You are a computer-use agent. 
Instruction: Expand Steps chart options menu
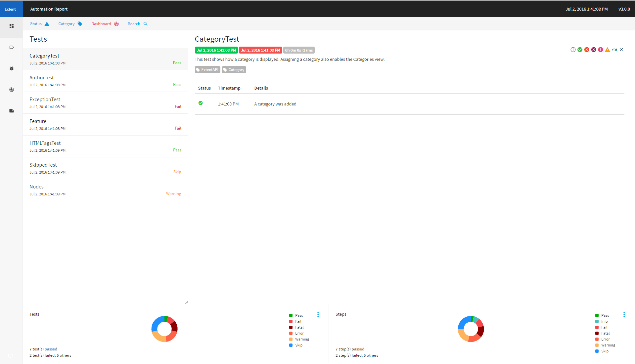pyautogui.click(x=624, y=315)
